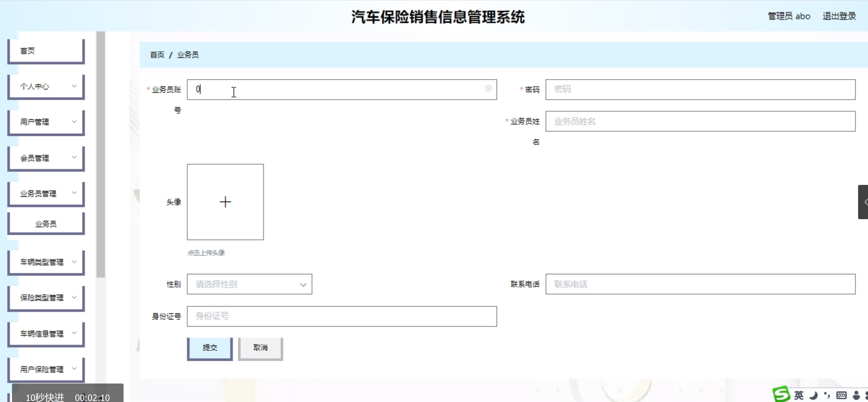Click 退出登录 to log out
Image resolution: width=868 pixels, height=402 pixels.
[x=839, y=16]
